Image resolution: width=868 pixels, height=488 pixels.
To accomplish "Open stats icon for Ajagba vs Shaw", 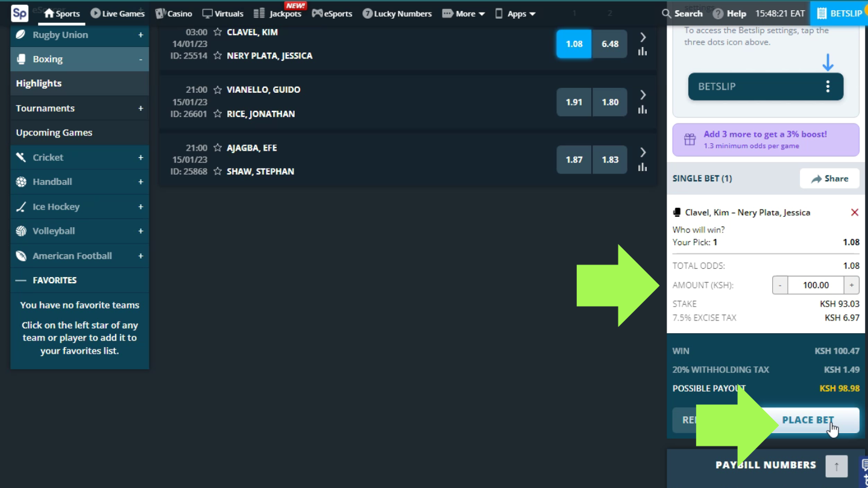I will point(643,167).
